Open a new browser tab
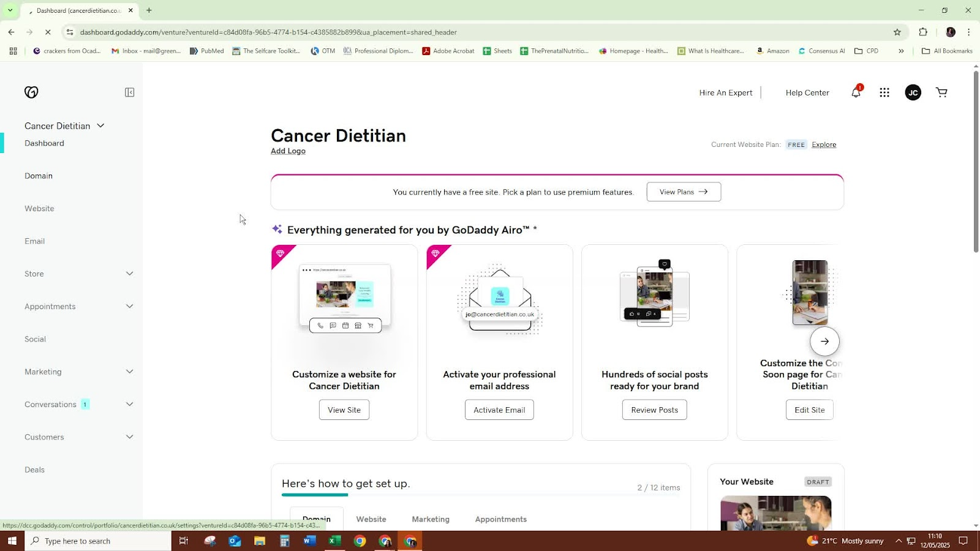Image resolution: width=980 pixels, height=551 pixels. point(149,10)
